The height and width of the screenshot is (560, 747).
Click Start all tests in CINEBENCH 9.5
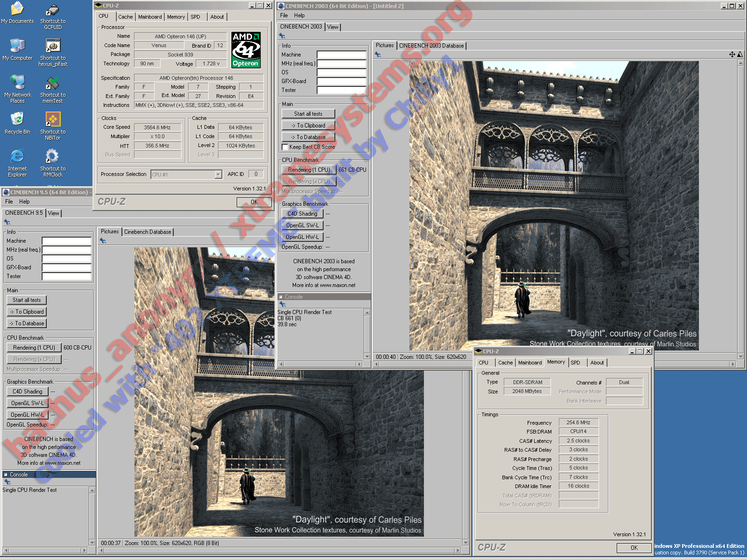point(27,300)
